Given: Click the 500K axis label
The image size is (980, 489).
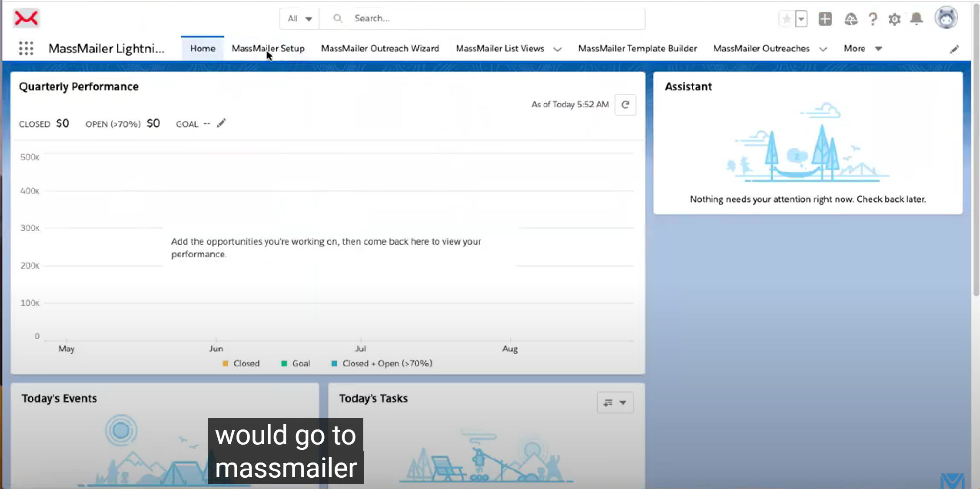Looking at the screenshot, I should [x=30, y=157].
